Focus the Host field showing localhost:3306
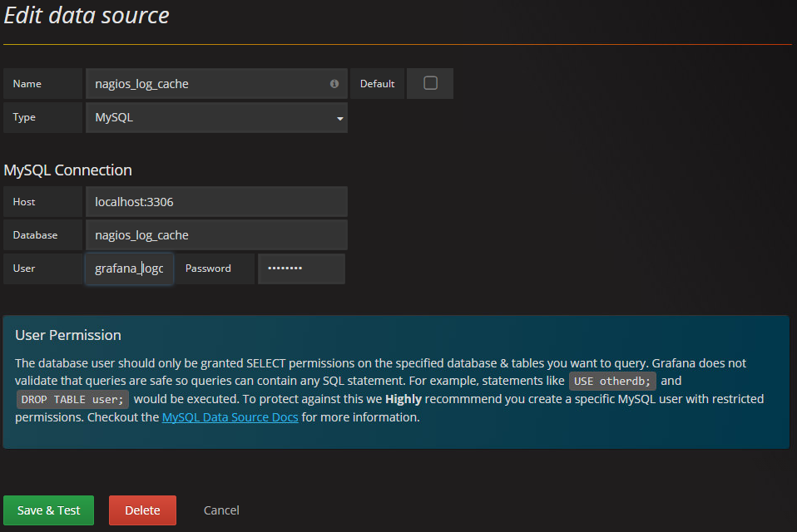 coord(216,201)
